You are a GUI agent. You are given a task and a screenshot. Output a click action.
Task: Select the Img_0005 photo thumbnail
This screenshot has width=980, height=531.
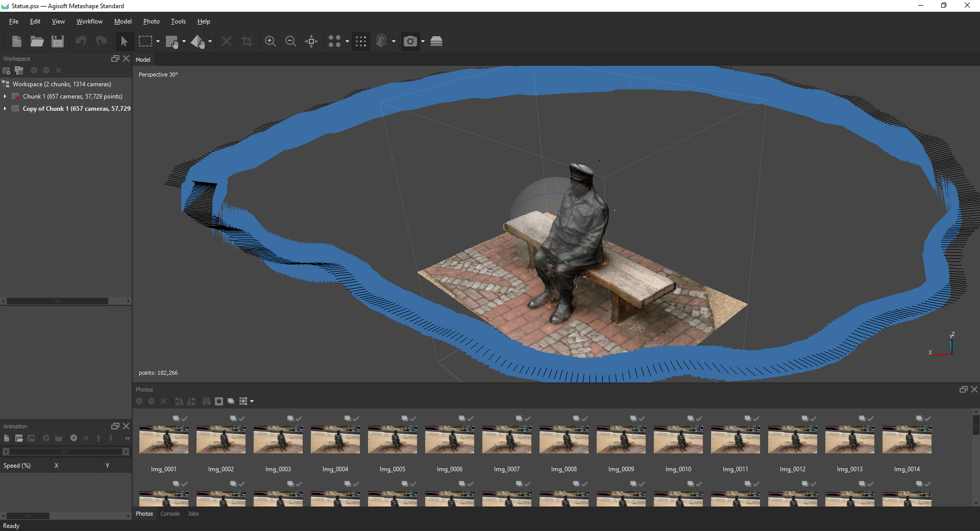[x=392, y=441]
